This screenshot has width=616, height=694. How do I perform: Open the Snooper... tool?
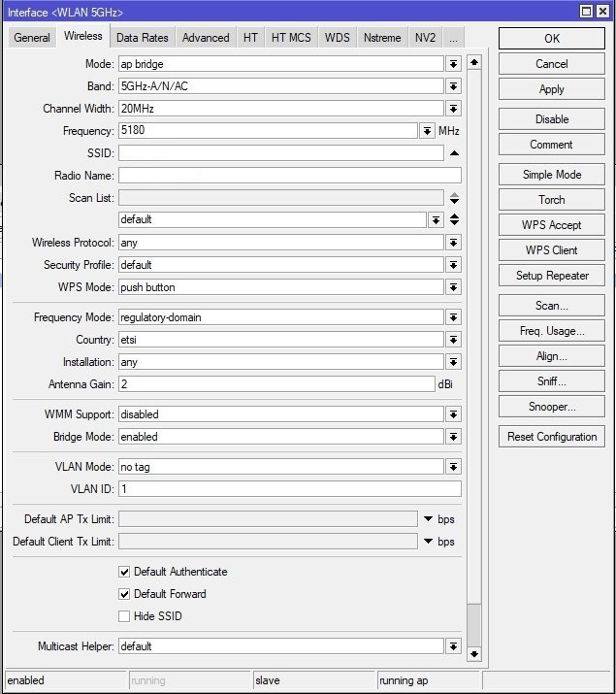[552, 407]
